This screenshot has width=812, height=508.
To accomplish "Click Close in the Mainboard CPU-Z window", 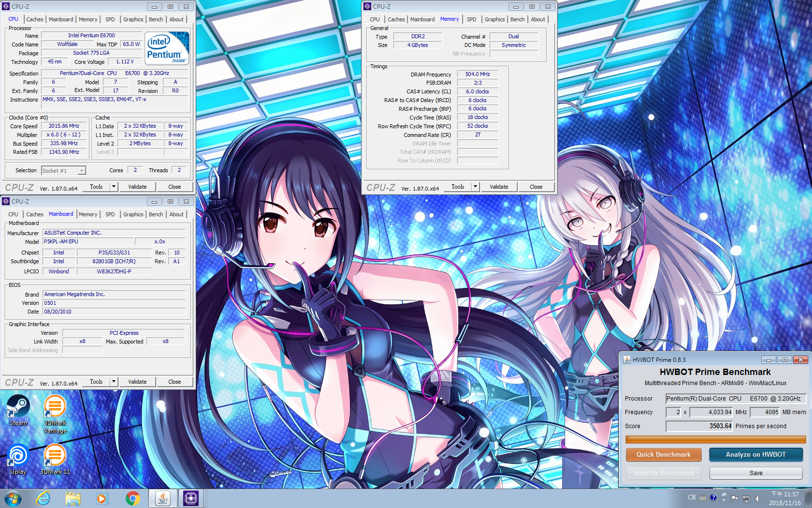I will tap(174, 382).
